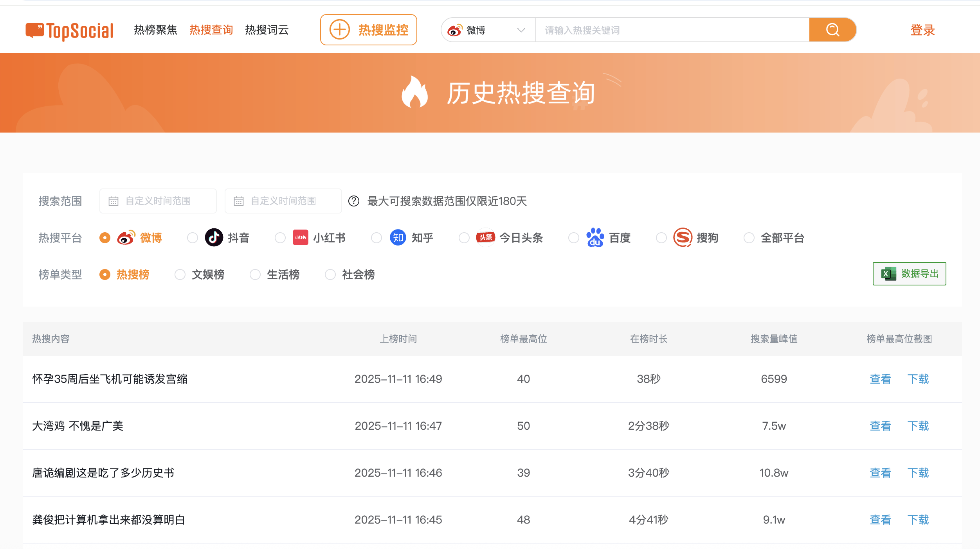This screenshot has height=549, width=980.
Task: Click the 知乎 platform icon
Action: pyautogui.click(x=398, y=237)
